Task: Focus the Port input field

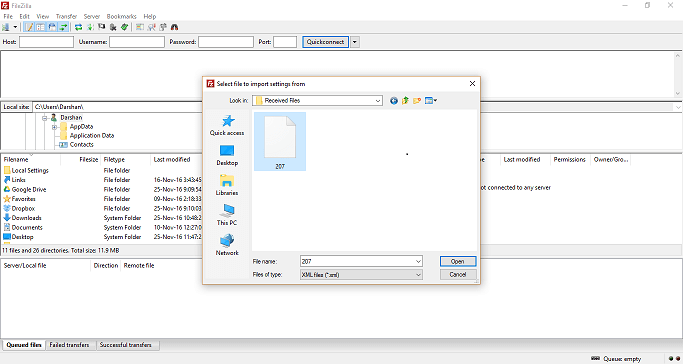Action: click(x=285, y=42)
